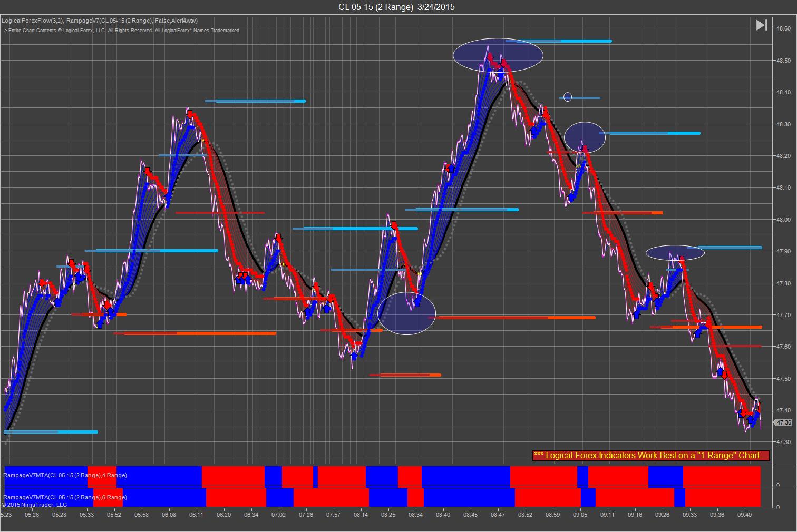Click the 47.80 price axis label

point(783,283)
